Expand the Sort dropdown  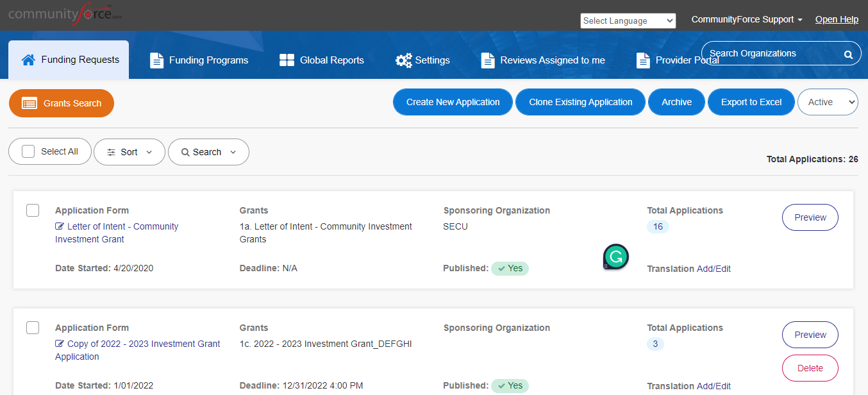129,152
